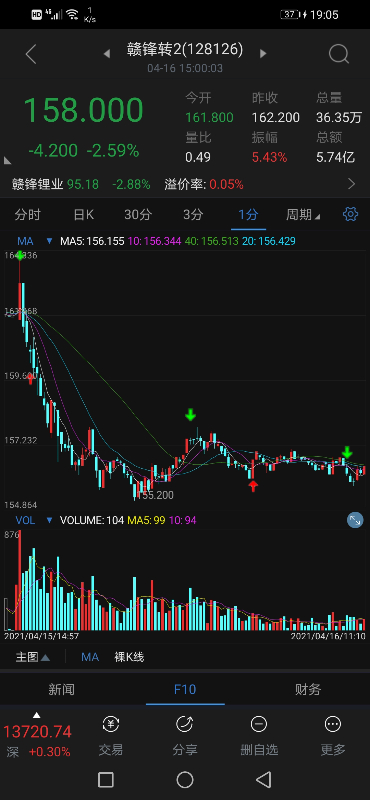Select the 裸K线 display option
The width and height of the screenshot is (370, 800).
tap(129, 657)
